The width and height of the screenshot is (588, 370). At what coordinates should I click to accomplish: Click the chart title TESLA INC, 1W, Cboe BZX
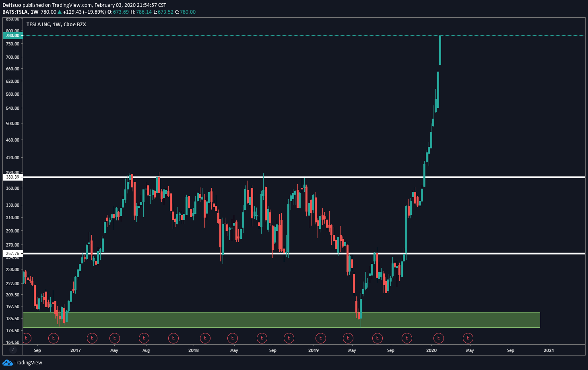point(56,24)
